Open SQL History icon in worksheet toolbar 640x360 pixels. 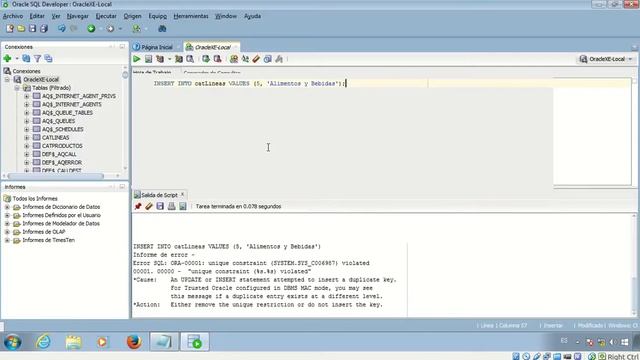268,59
